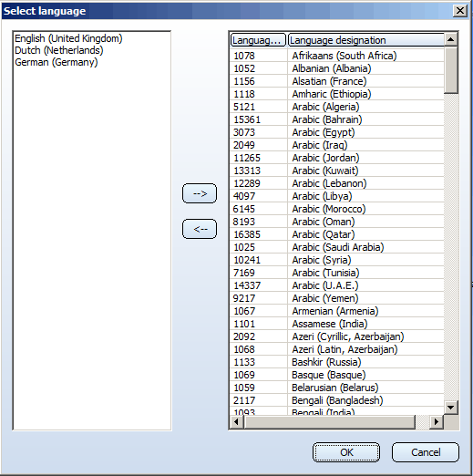Select Arabic (Morocco) row
473x476 pixels.
(x=337, y=209)
